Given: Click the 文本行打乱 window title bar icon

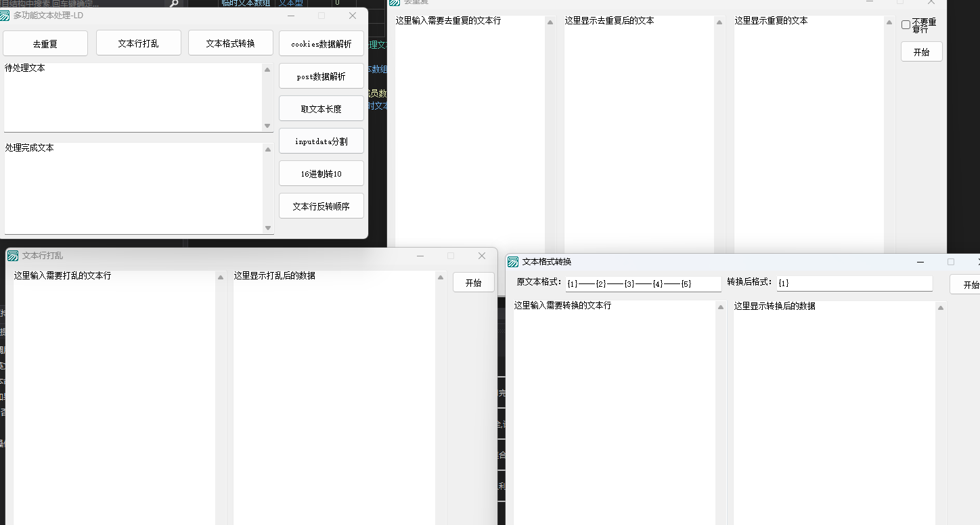Looking at the screenshot, I should (x=13, y=256).
